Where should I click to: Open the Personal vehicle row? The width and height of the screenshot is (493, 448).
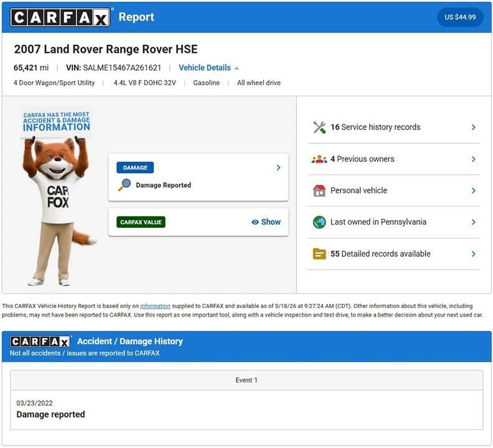[x=393, y=190]
